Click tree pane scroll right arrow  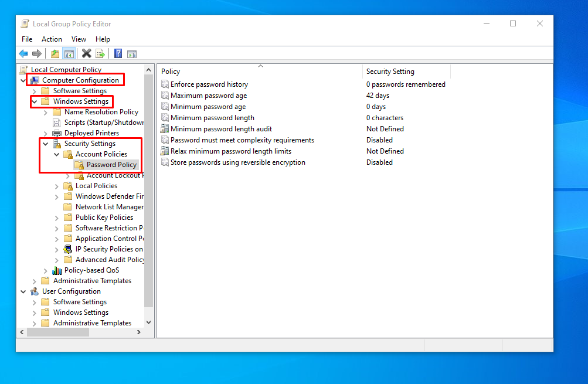139,332
